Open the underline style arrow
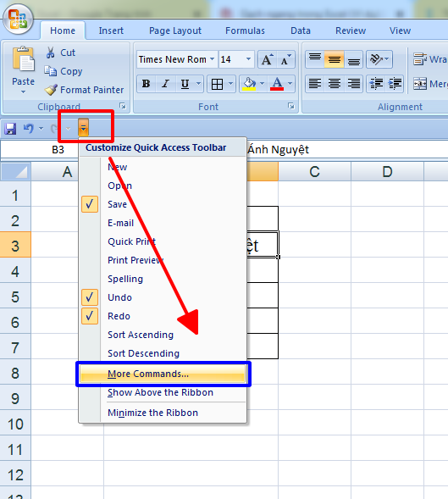The height and width of the screenshot is (499, 448). coord(198,84)
